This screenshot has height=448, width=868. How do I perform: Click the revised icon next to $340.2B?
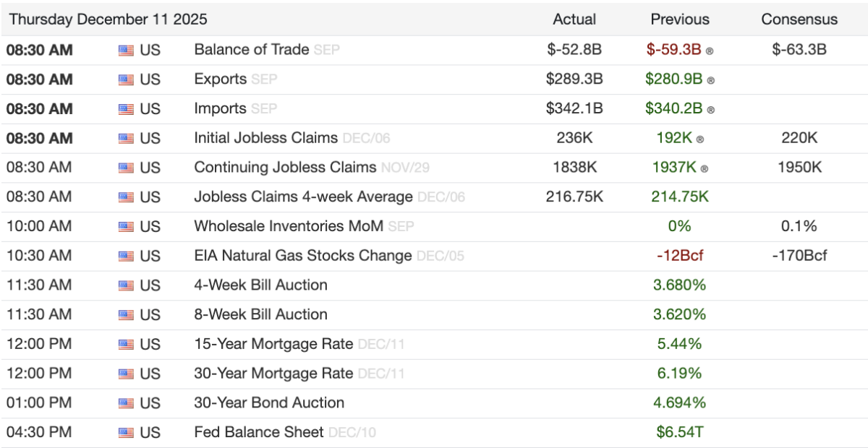click(x=710, y=110)
